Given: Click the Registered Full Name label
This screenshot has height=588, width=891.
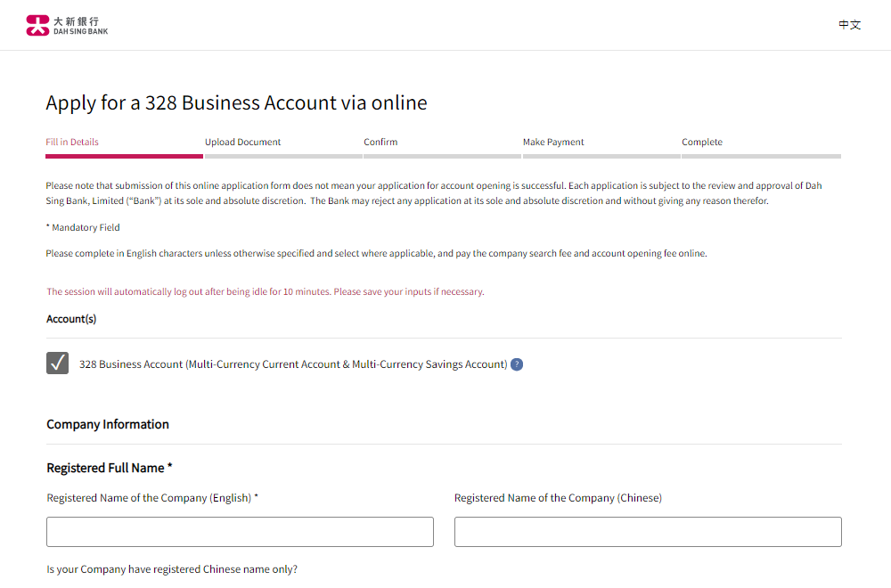Looking at the screenshot, I should [109, 468].
